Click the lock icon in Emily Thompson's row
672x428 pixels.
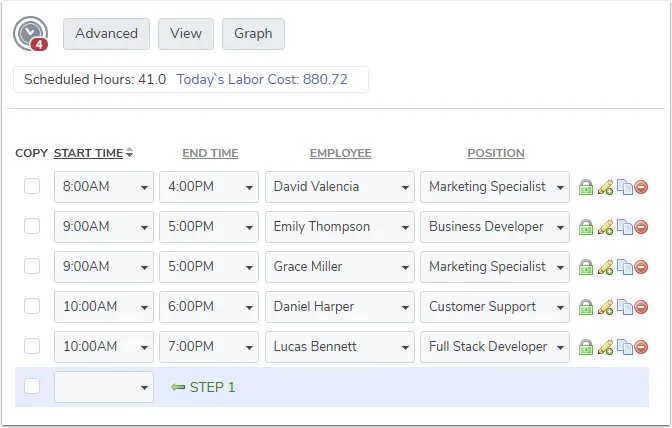586,227
